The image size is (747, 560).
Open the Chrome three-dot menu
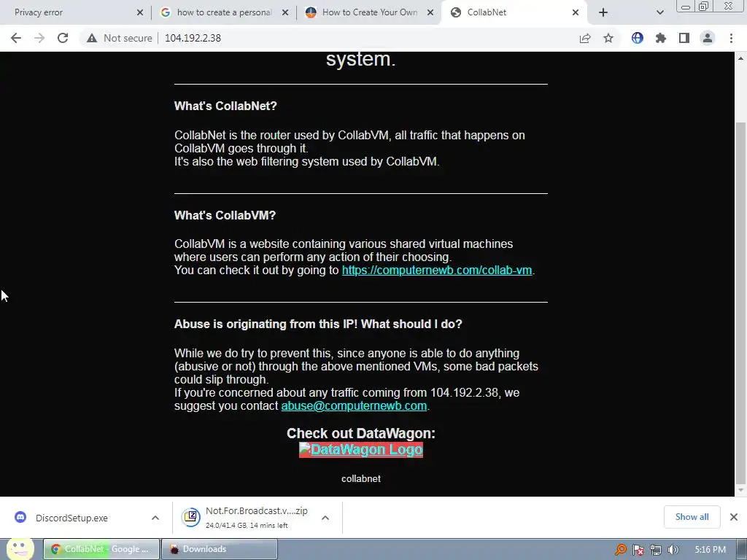click(x=731, y=38)
